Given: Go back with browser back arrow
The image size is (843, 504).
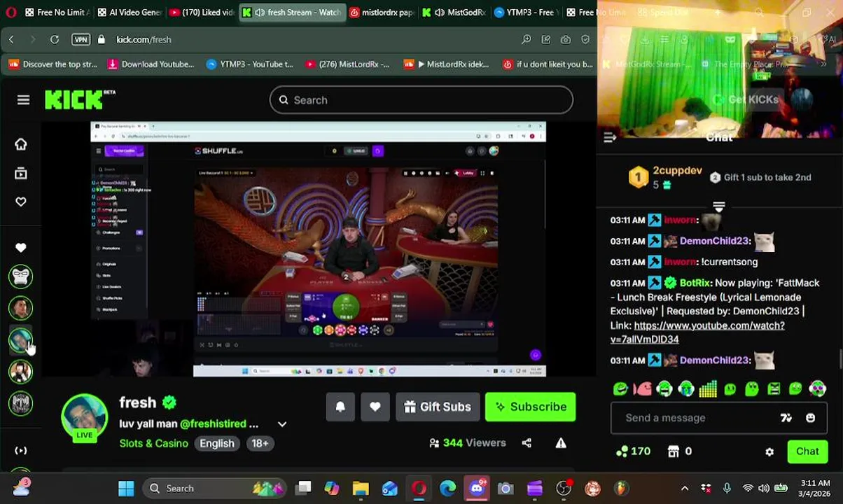Looking at the screenshot, I should [11, 39].
